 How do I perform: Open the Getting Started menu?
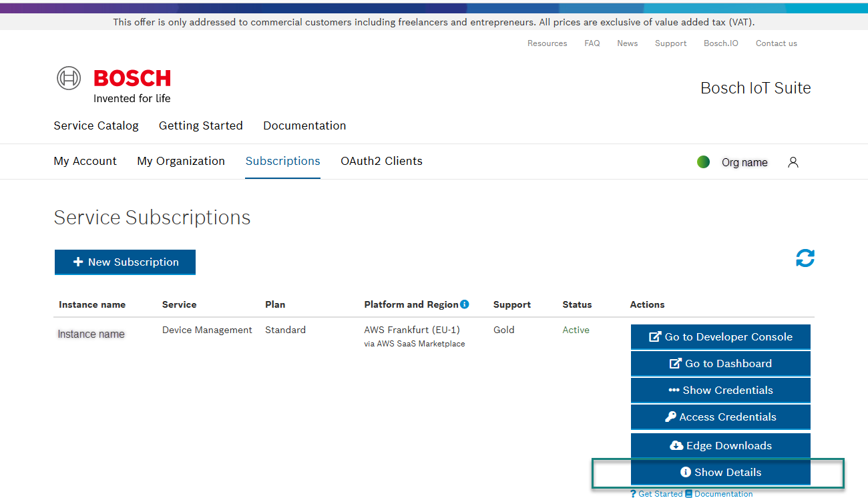201,125
